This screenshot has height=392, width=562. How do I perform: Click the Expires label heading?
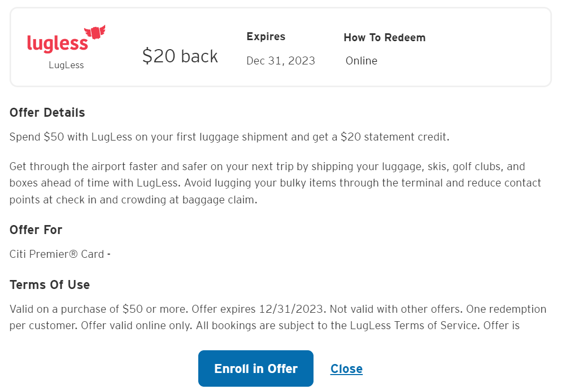[x=265, y=36]
